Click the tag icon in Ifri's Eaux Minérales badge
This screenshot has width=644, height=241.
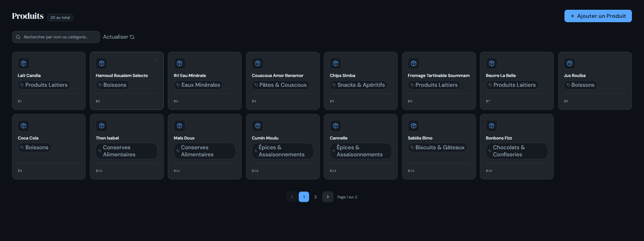[x=178, y=85]
